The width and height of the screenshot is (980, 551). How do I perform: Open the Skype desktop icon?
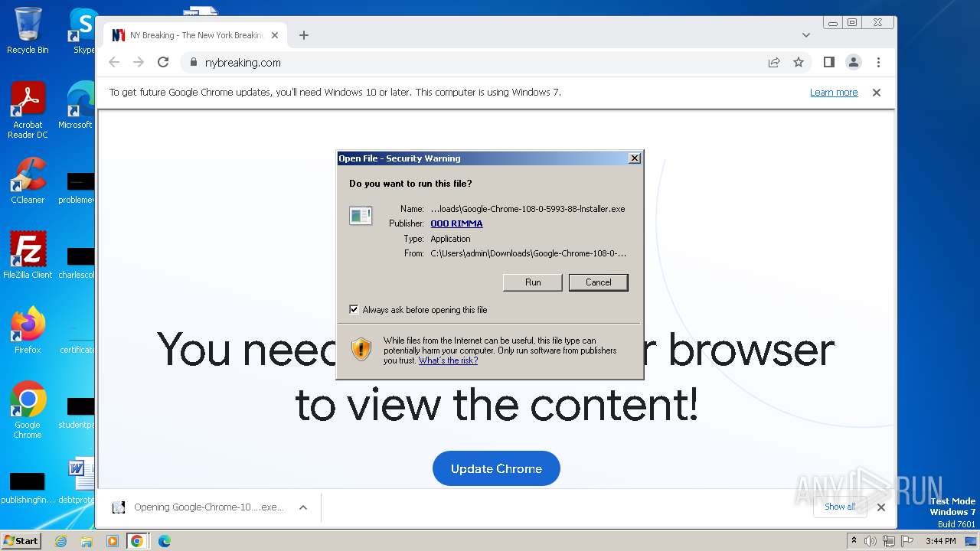(x=83, y=31)
